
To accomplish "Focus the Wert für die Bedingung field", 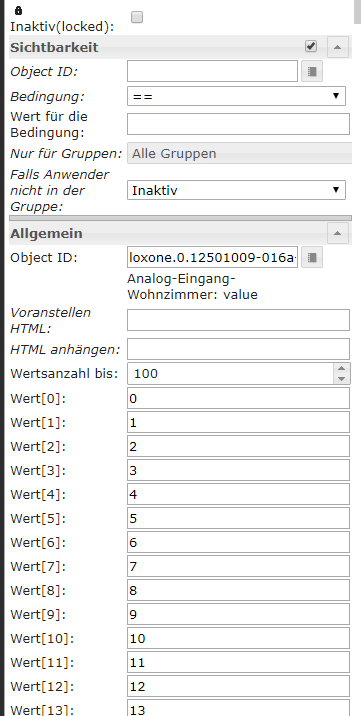I will [238, 124].
